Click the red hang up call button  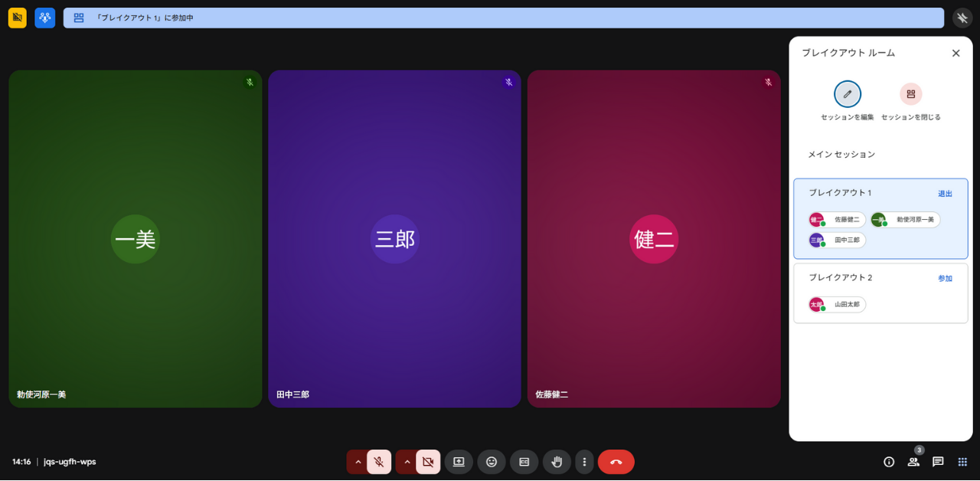point(616,462)
